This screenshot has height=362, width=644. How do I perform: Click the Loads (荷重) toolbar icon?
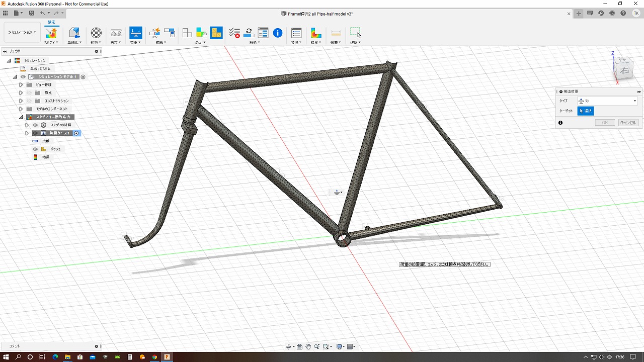click(x=136, y=33)
